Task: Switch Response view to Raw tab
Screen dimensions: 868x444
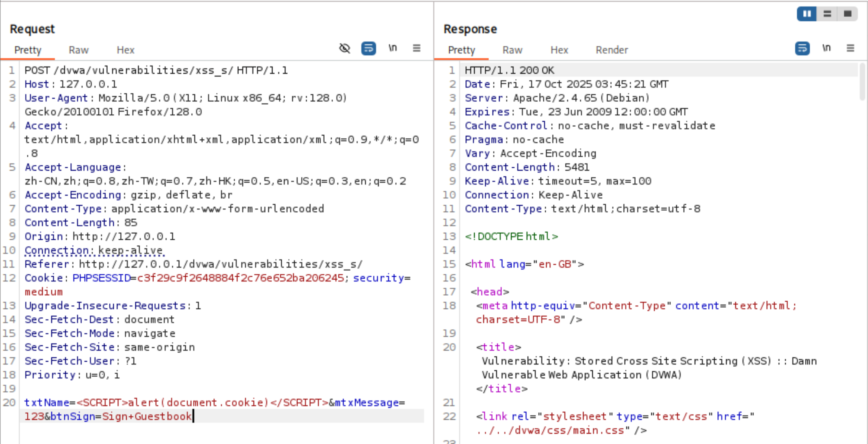Action: tap(512, 50)
